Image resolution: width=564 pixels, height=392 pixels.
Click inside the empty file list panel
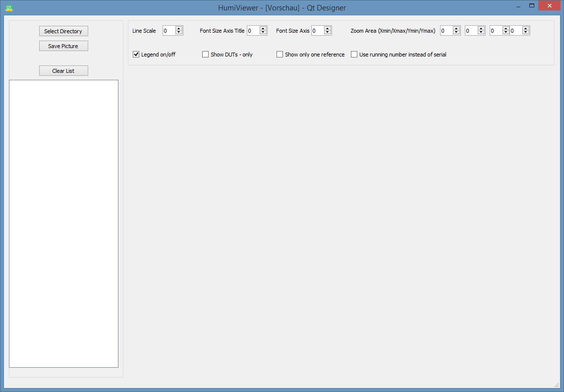click(63, 223)
